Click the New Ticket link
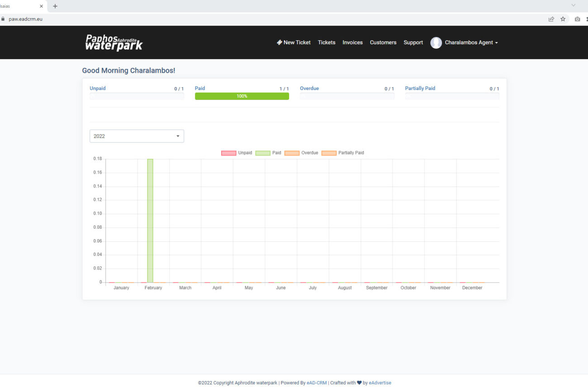Image resolution: width=588 pixels, height=392 pixels. click(x=294, y=43)
